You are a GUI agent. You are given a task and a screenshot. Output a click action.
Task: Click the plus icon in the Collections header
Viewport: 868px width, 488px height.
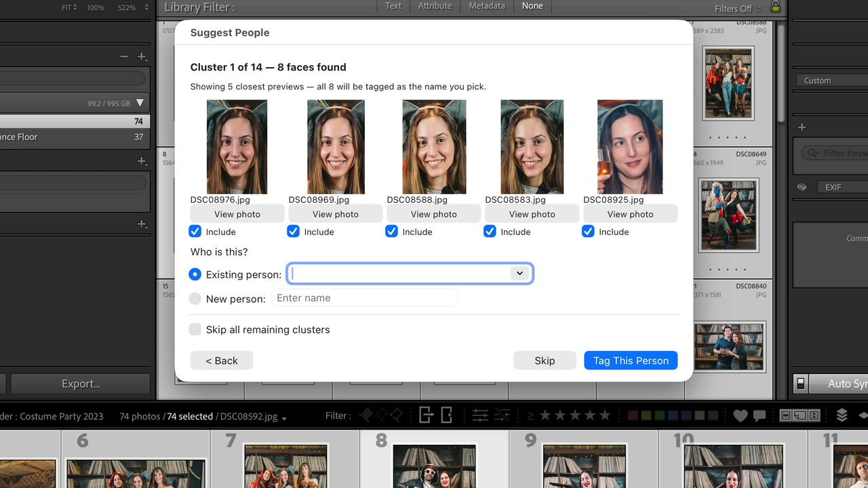[x=142, y=57]
